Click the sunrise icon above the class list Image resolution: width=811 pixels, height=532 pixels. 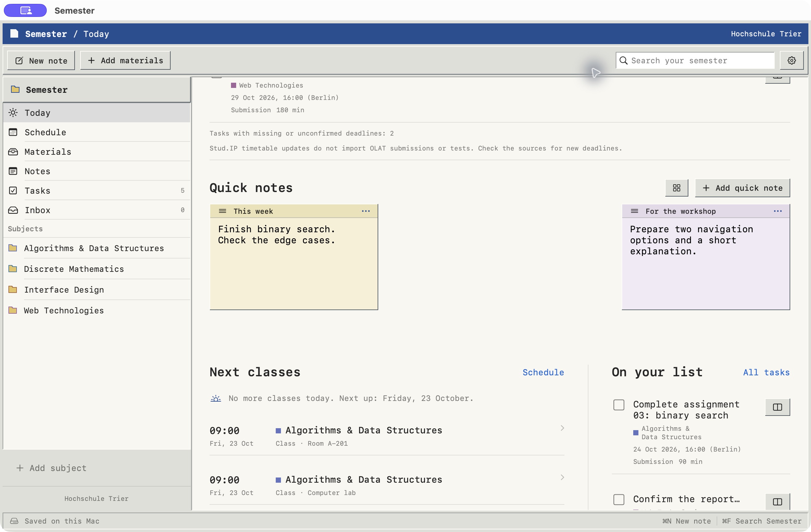tap(216, 398)
